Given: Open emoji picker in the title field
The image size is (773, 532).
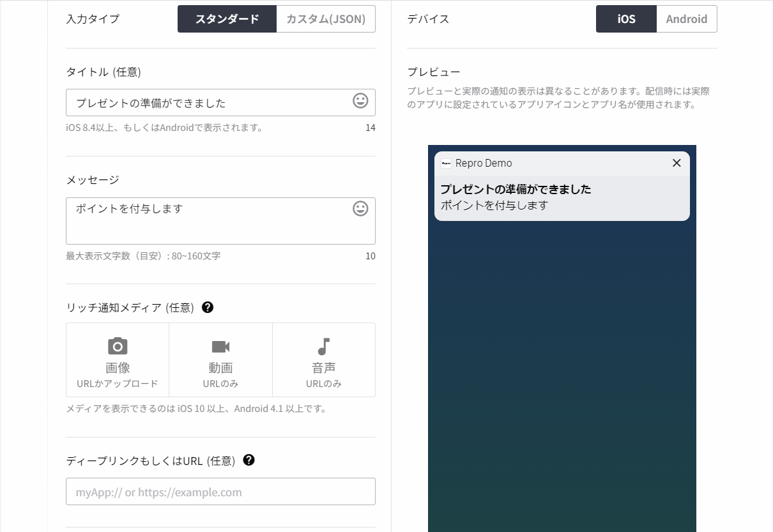Looking at the screenshot, I should 360,101.
